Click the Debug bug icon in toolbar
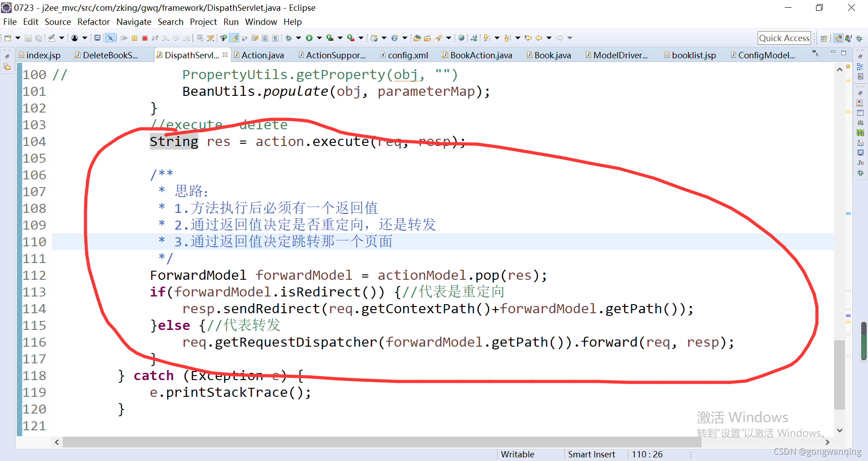 [x=288, y=38]
